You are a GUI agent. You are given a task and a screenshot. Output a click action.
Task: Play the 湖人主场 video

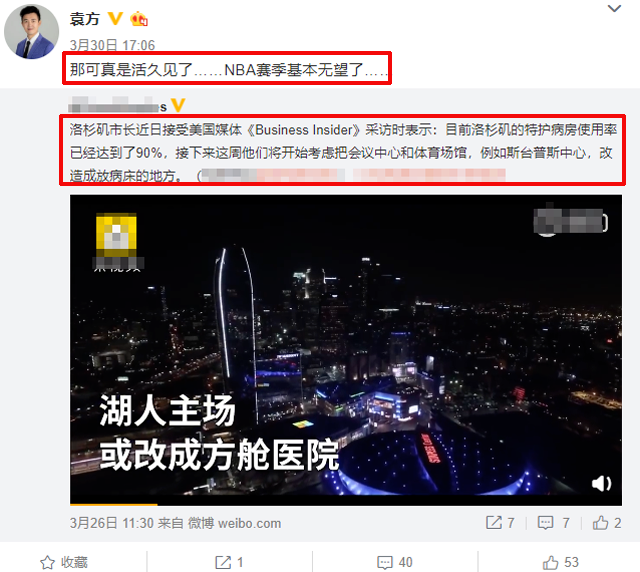click(x=346, y=349)
